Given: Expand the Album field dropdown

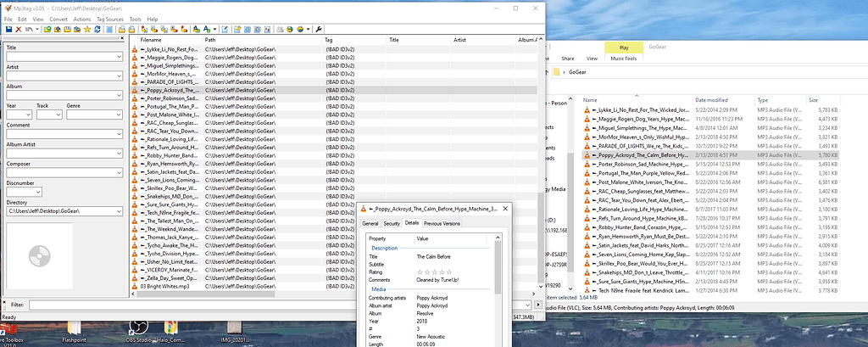Looking at the screenshot, I should click(x=119, y=95).
